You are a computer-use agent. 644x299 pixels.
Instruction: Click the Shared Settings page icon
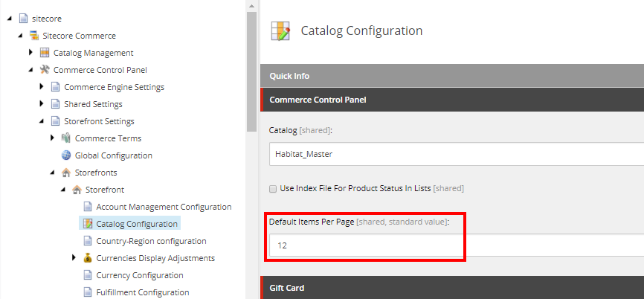click(x=56, y=104)
